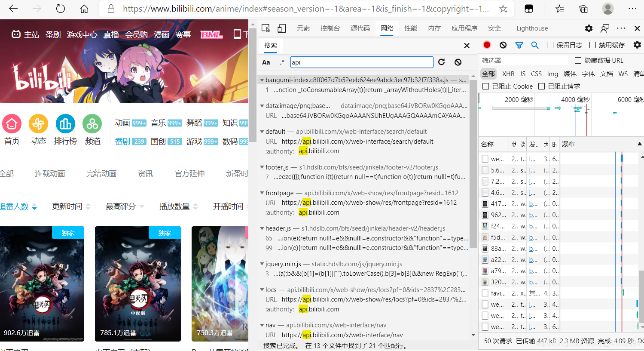Collapse data:image/png search result group
This screenshot has height=351, width=644.
[x=262, y=106]
